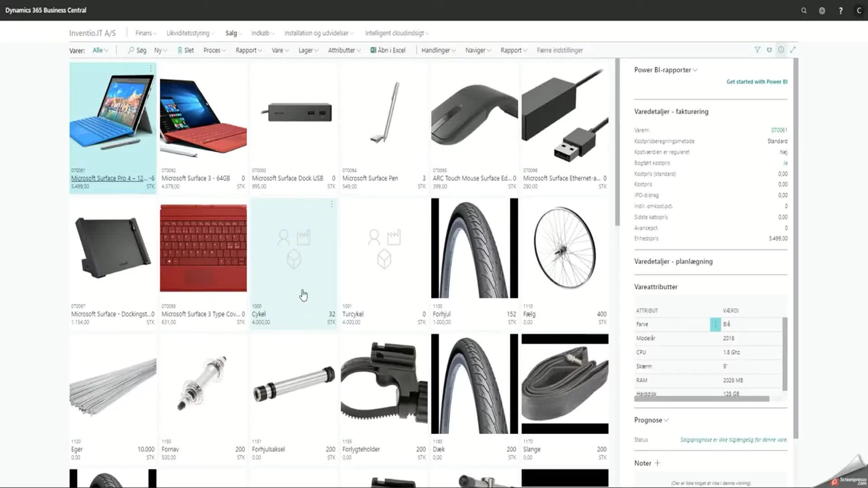Open Varedetaljer - planlægning section
868x488 pixels.
coord(673,262)
